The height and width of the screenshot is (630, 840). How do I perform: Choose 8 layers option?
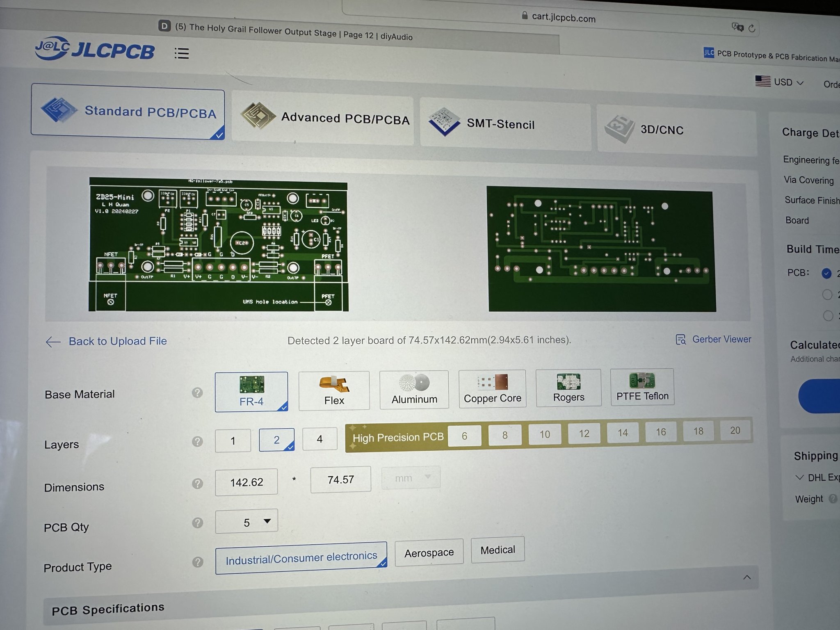pos(505,435)
